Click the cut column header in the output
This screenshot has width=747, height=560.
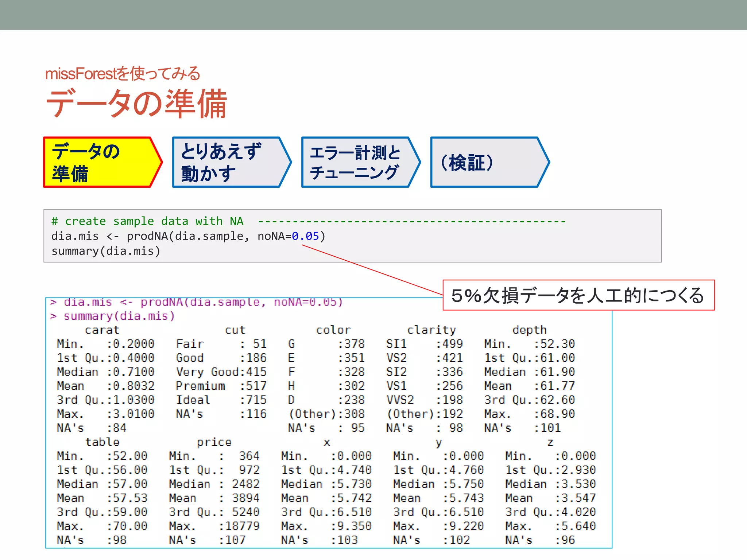pos(235,330)
